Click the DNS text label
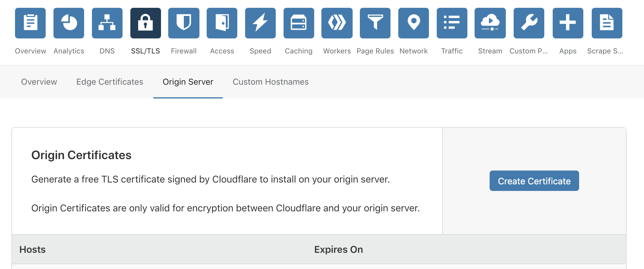The height and width of the screenshot is (269, 644). coord(107,51)
